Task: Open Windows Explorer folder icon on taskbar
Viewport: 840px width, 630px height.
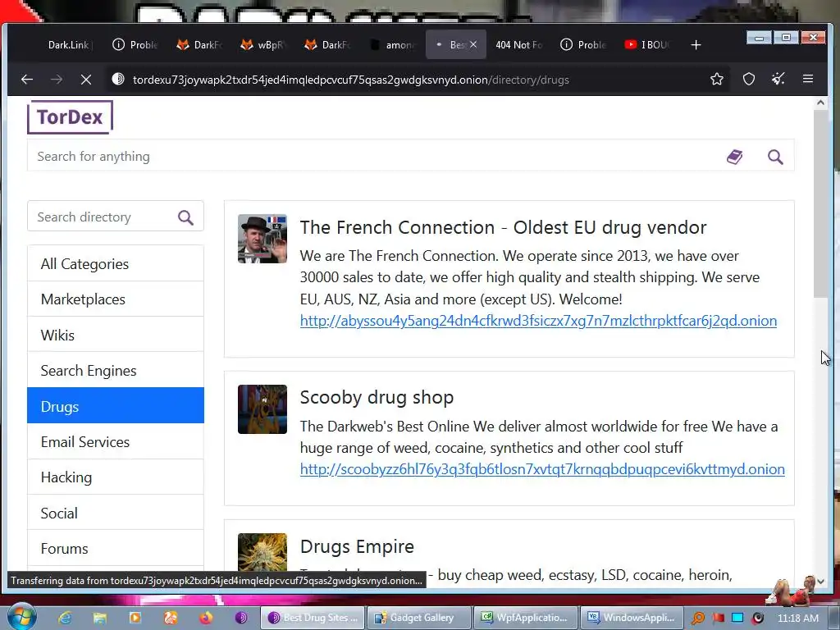Action: (99, 618)
